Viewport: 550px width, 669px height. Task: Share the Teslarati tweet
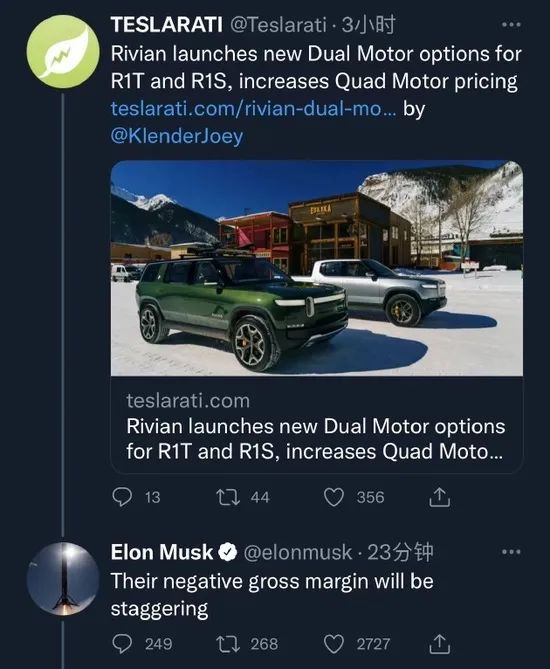pyautogui.click(x=439, y=497)
